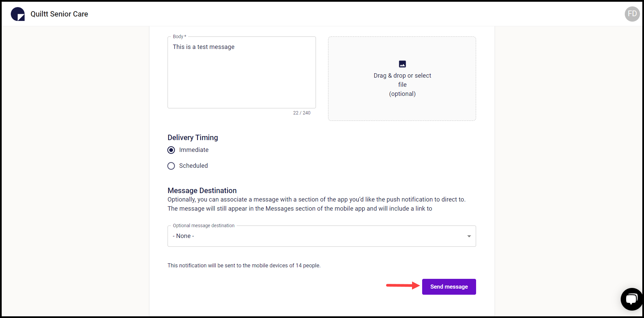Click the 'Optionally, you can associate' description
644x318 pixels.
pos(317,204)
